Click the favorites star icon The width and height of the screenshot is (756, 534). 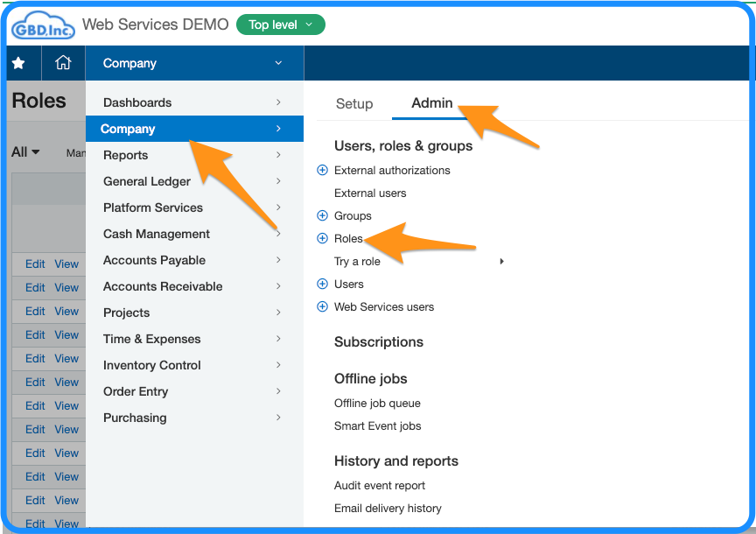coord(18,63)
